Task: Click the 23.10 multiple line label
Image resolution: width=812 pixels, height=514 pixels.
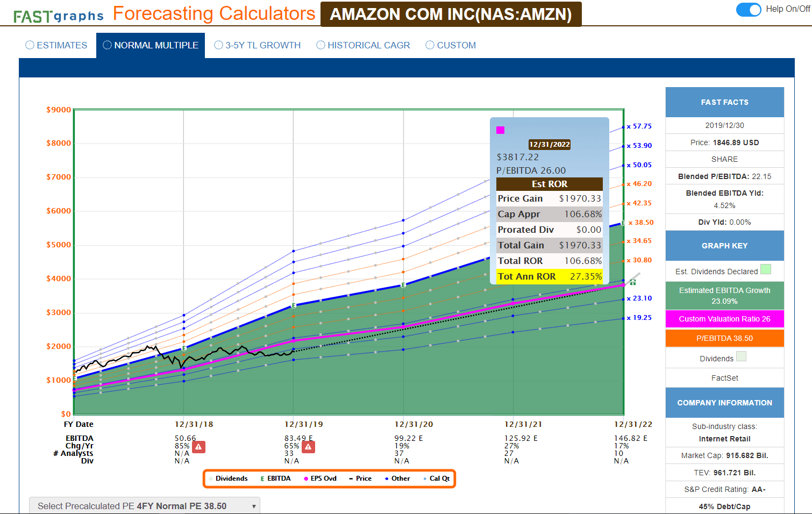Action: pyautogui.click(x=639, y=298)
